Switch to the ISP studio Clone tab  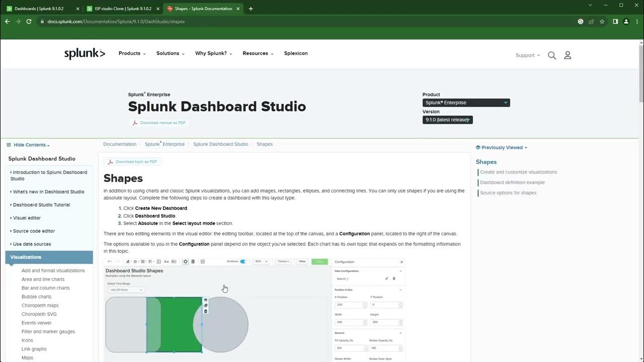122,9
